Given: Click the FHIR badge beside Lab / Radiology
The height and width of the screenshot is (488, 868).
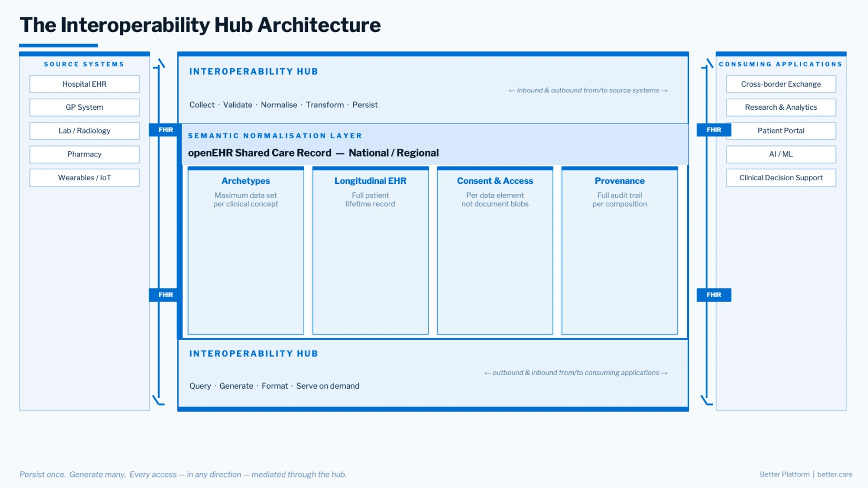Looking at the screenshot, I should 166,130.
